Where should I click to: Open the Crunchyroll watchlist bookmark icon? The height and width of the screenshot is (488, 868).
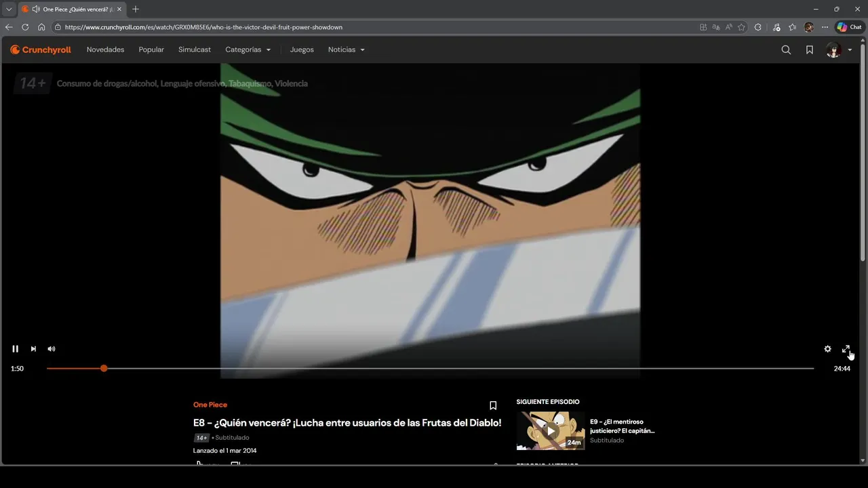click(810, 49)
